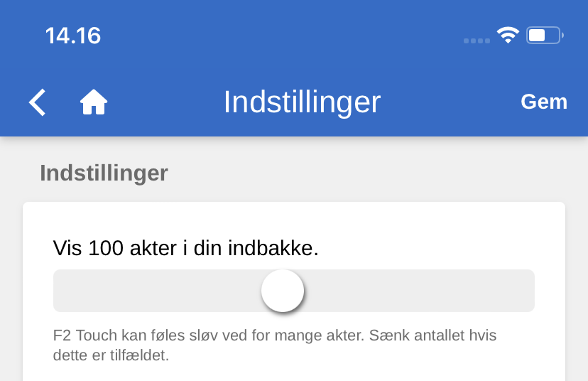Save settings with the Gem button
Viewport: 588px width, 381px height.
pos(544,102)
